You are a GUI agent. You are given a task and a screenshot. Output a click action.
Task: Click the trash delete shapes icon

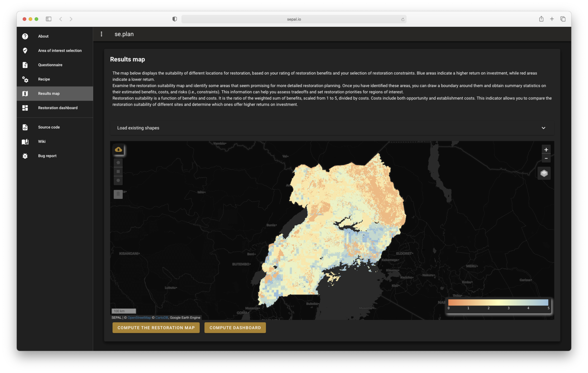click(118, 194)
